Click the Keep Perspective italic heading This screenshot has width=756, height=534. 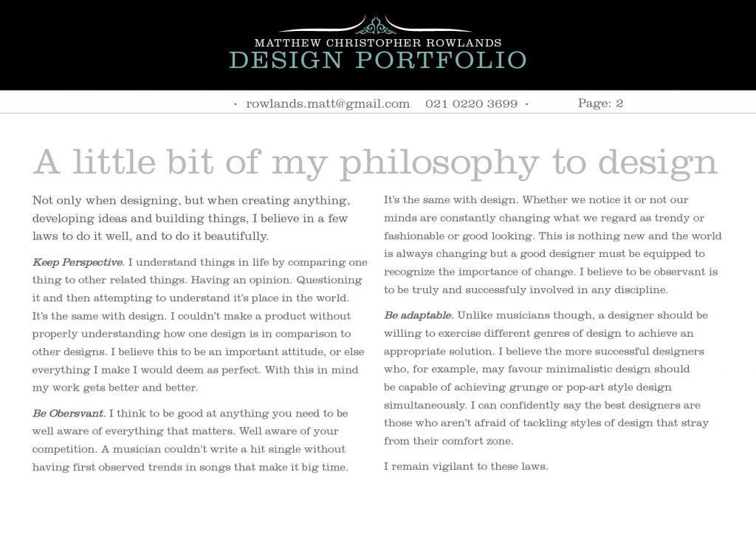(x=78, y=262)
